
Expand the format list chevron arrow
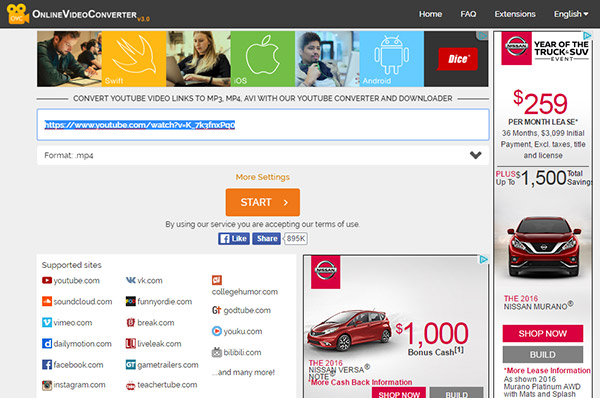click(x=476, y=155)
